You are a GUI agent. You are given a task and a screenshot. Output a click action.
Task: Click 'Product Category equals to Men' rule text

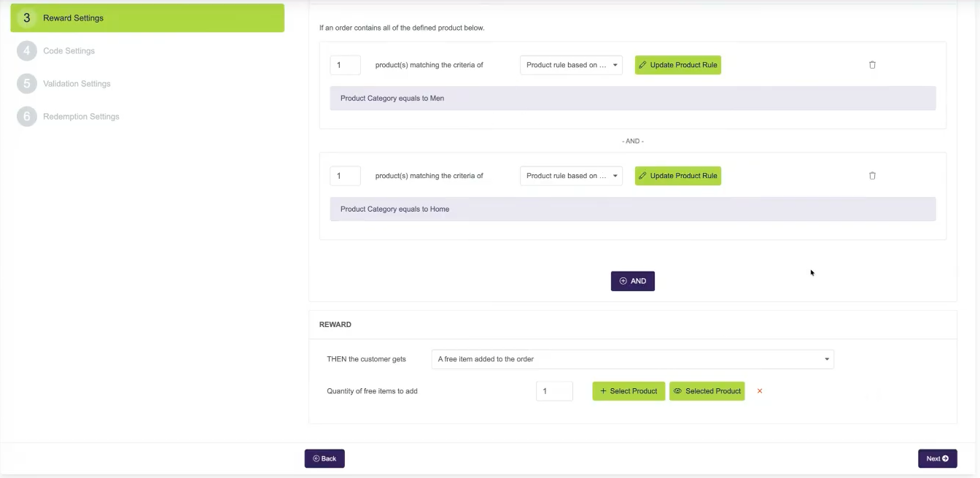(x=392, y=99)
